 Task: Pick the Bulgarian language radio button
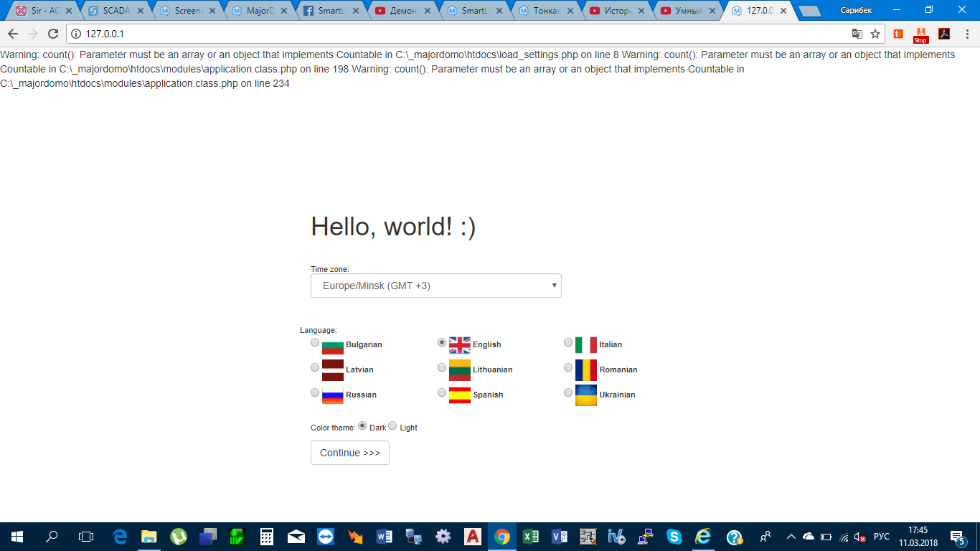click(315, 343)
